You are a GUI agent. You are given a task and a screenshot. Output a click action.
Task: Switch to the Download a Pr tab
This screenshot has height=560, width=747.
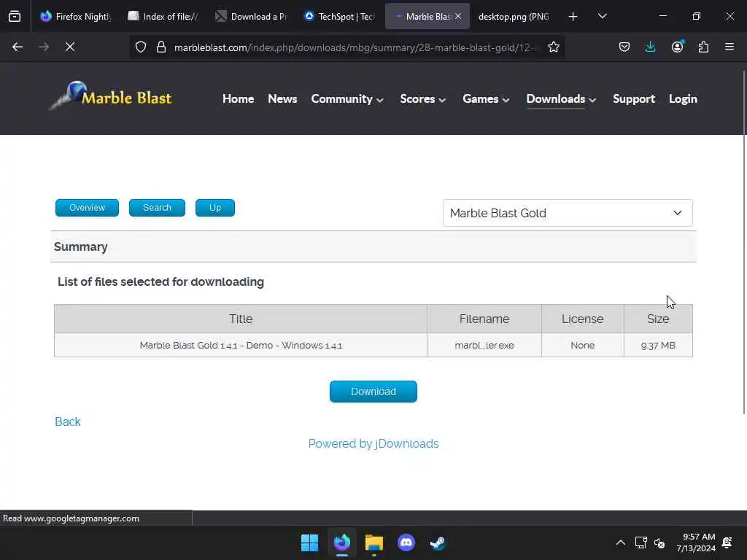[251, 17]
